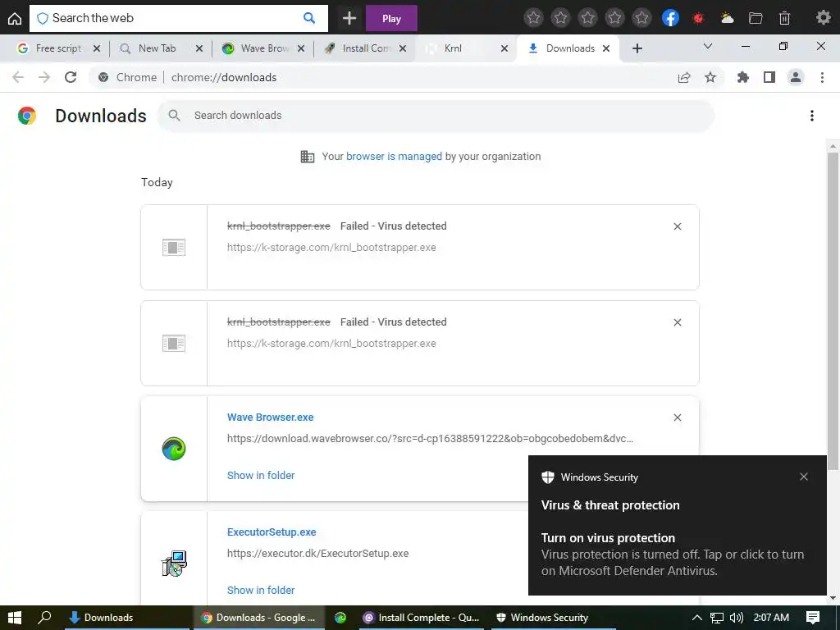Dismiss the Windows Security notification
The height and width of the screenshot is (630, 840).
coord(804,477)
